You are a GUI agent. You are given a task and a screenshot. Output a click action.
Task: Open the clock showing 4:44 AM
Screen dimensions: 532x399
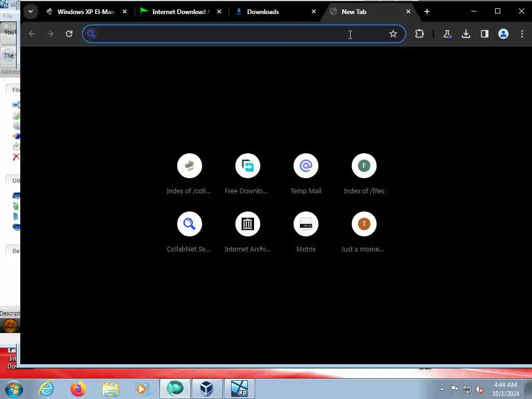pyautogui.click(x=506, y=389)
